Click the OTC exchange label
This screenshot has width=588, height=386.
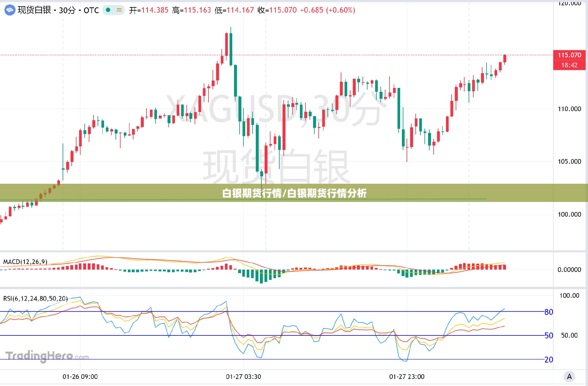coord(91,11)
